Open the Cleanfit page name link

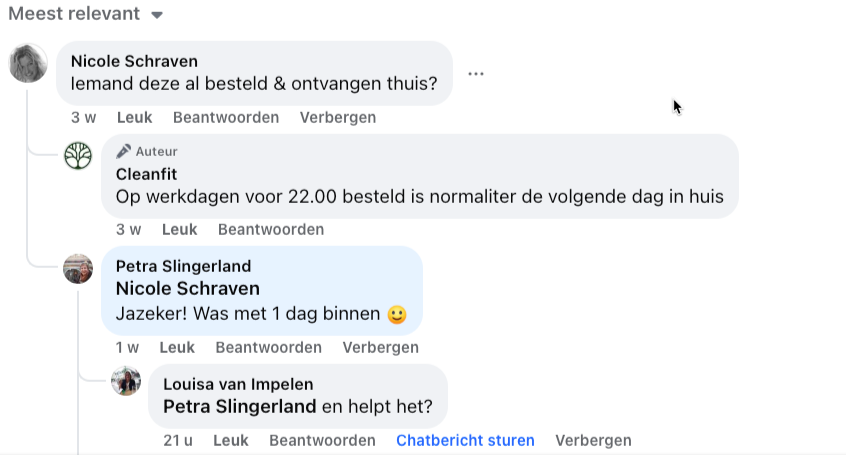(146, 174)
